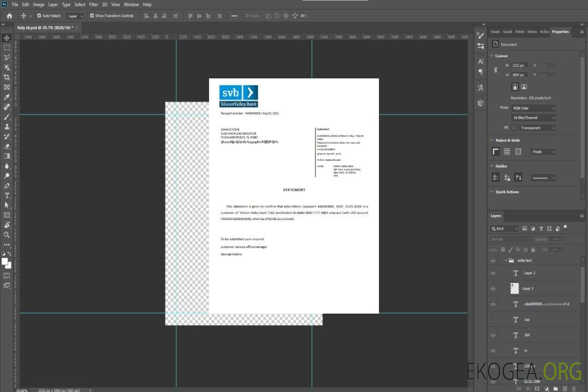Select the Eraser tool

tap(7, 146)
